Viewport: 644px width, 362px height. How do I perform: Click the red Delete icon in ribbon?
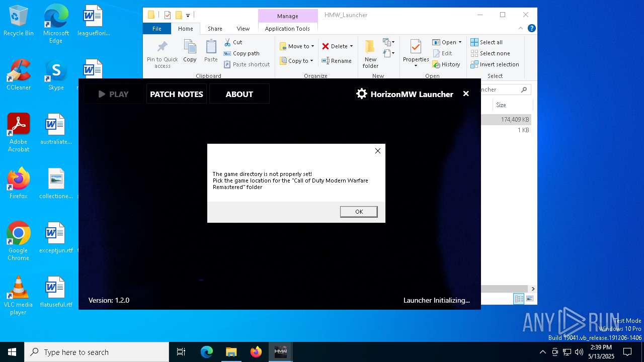point(326,46)
